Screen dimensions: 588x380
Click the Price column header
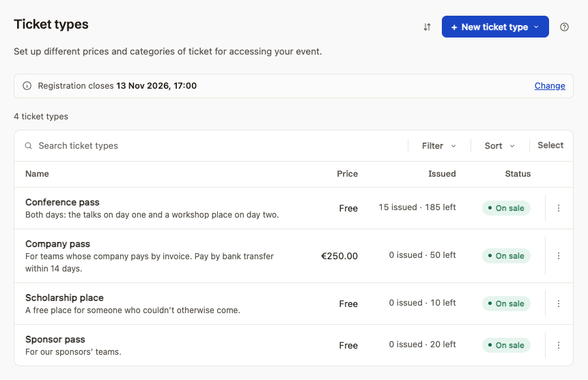347,174
